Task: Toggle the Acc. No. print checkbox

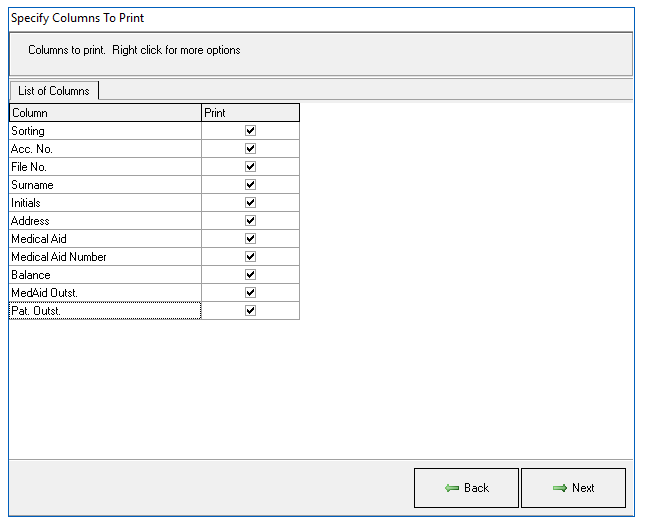Action: tap(250, 149)
